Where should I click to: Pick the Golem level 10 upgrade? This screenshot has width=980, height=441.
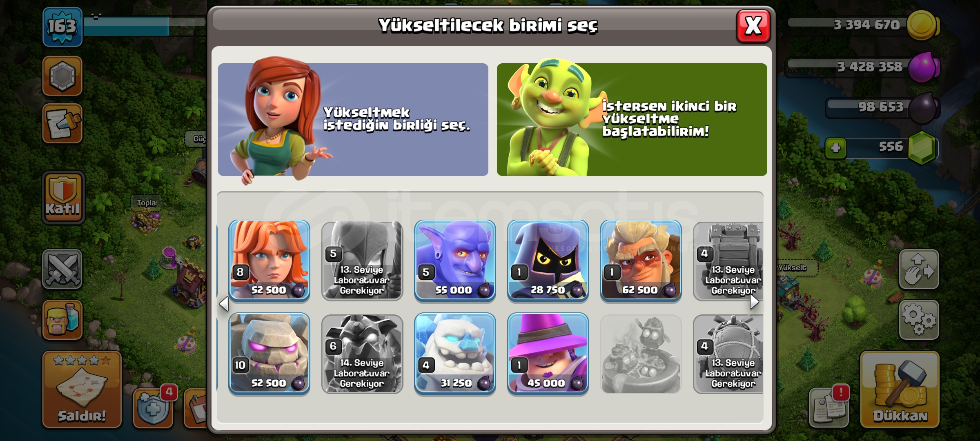click(x=269, y=354)
